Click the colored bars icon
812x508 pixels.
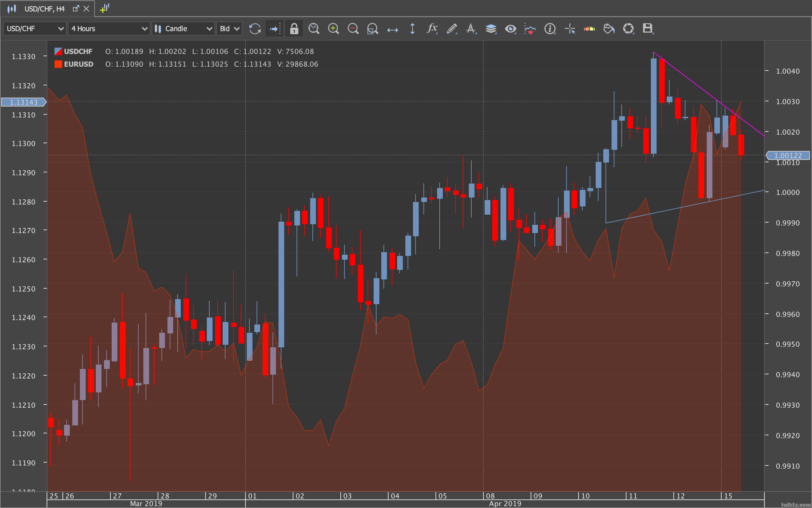(589, 29)
